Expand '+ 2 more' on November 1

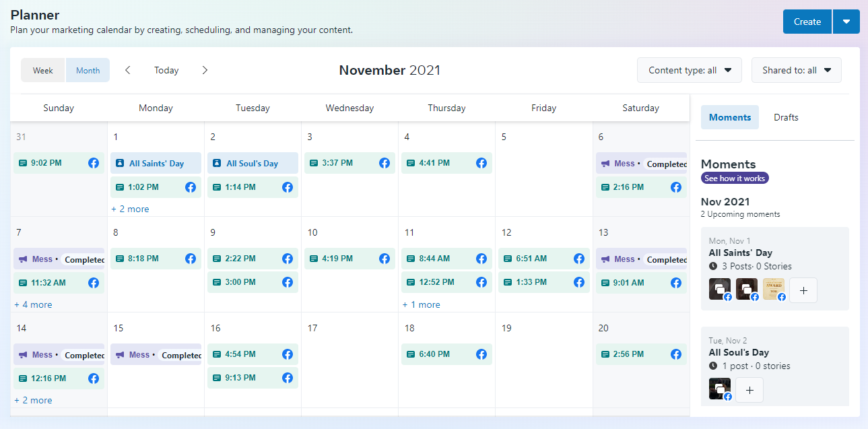(130, 209)
